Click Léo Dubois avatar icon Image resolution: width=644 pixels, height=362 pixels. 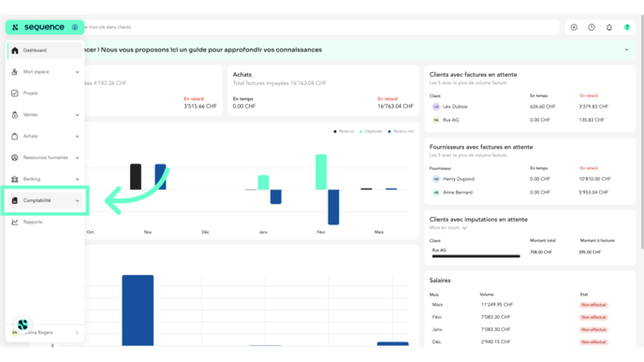coord(436,107)
